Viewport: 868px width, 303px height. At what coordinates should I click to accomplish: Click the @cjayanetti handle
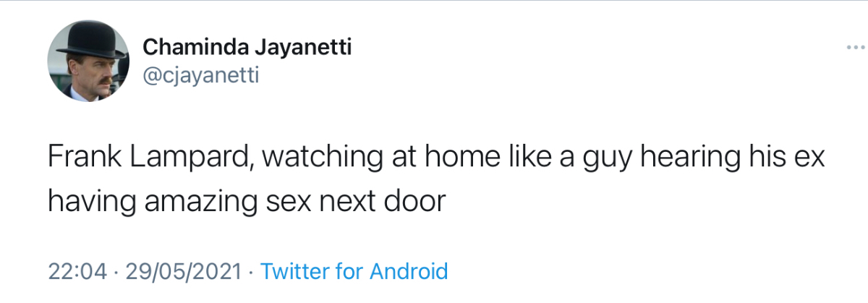pyautogui.click(x=200, y=76)
